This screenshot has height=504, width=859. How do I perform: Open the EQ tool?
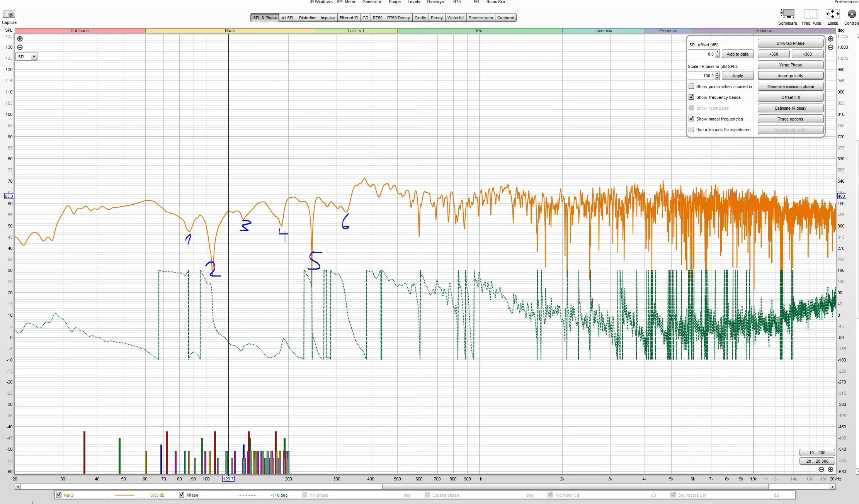[476, 2]
